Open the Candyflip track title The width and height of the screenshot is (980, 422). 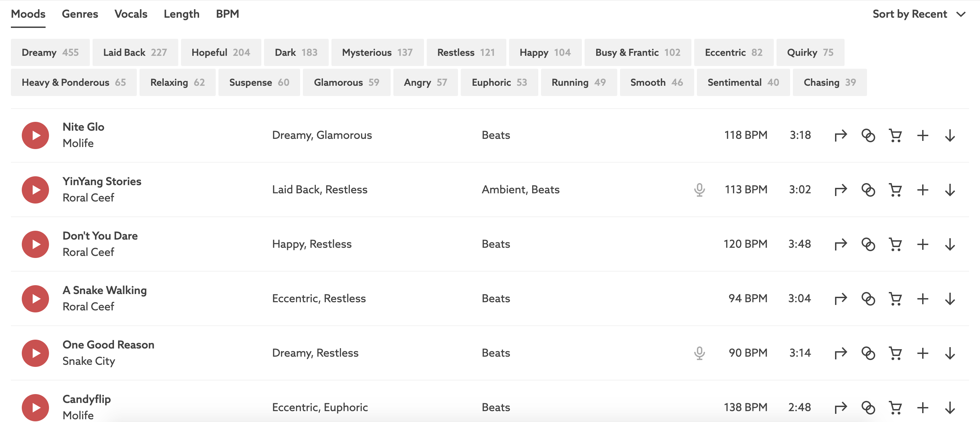(87, 399)
